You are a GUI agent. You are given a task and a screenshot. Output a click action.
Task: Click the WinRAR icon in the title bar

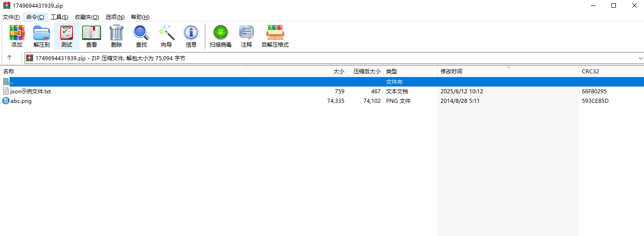7,5
